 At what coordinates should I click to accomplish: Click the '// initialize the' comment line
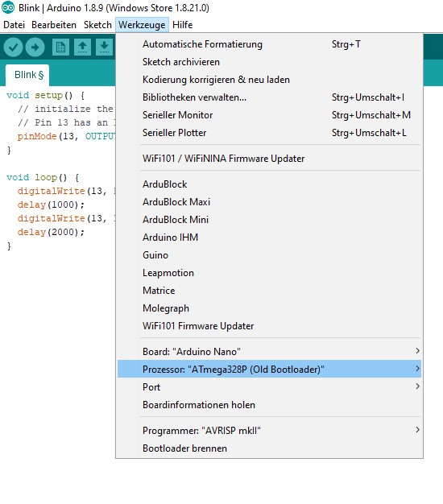(x=65, y=109)
